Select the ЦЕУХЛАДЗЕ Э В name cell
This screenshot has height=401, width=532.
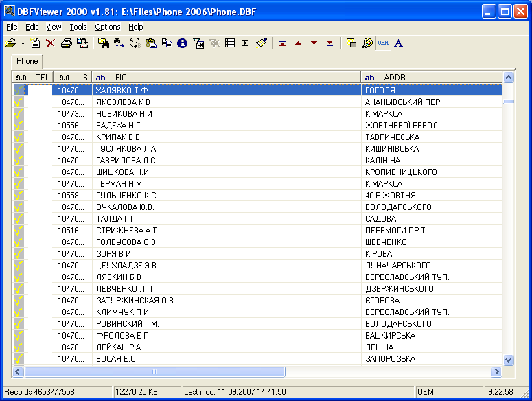click(x=227, y=265)
